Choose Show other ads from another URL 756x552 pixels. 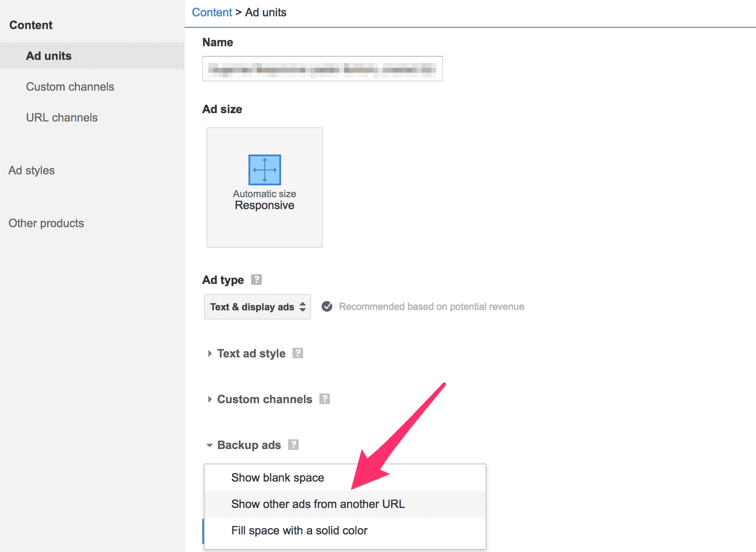[x=318, y=504]
